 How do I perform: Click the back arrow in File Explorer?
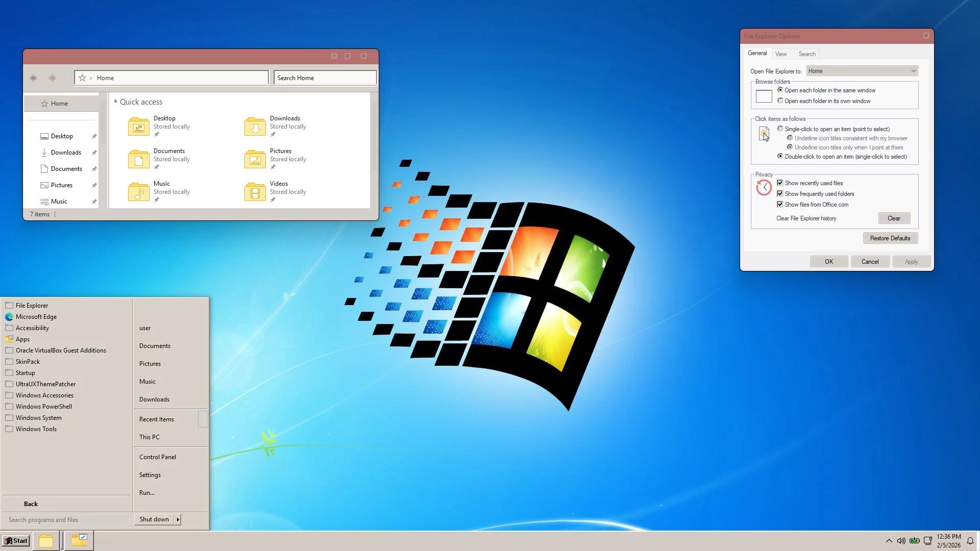pyautogui.click(x=33, y=78)
